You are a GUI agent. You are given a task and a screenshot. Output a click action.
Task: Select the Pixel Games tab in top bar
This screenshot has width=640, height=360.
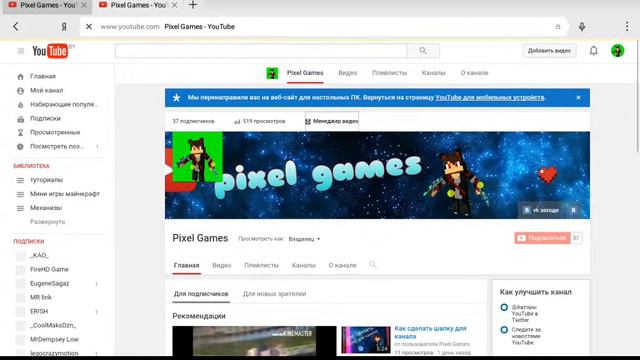(x=305, y=73)
